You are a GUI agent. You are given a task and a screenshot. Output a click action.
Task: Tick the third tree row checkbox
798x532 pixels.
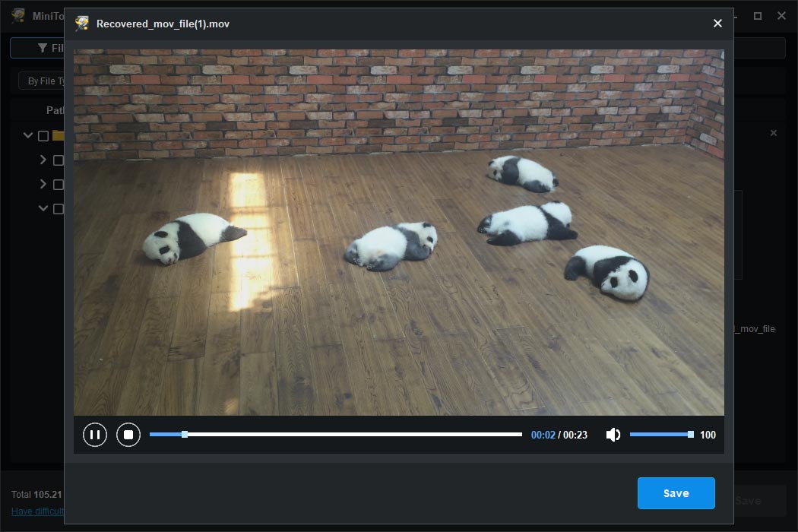59,185
